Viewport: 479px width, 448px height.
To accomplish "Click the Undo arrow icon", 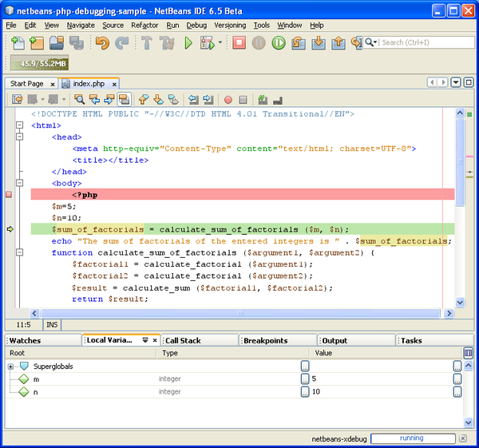I will pyautogui.click(x=102, y=43).
